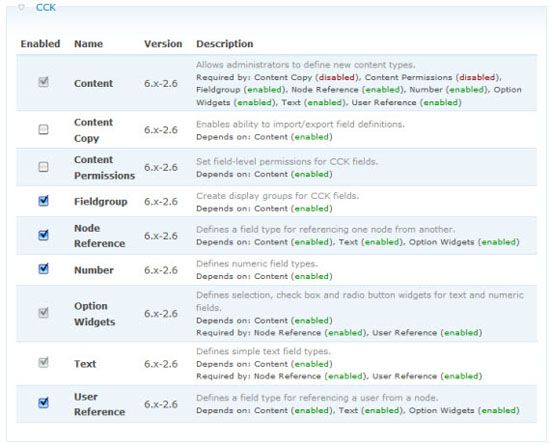Click the Text row 'Required by' line

click(339, 376)
